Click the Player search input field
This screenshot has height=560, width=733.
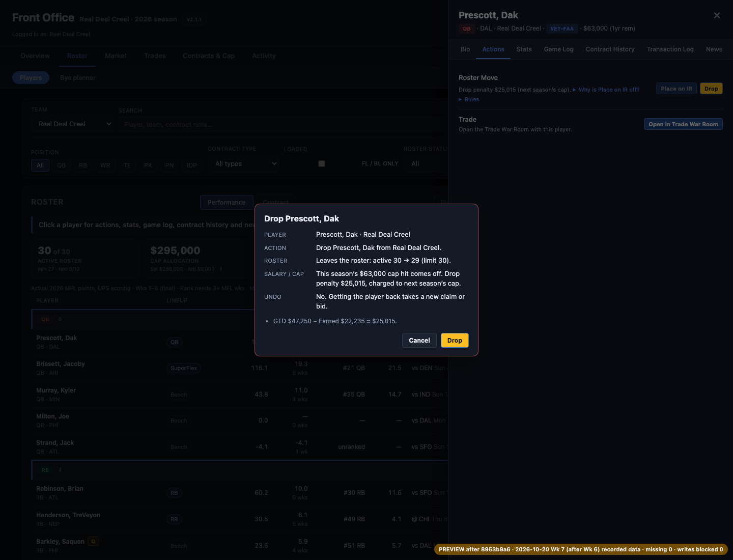[283, 124]
